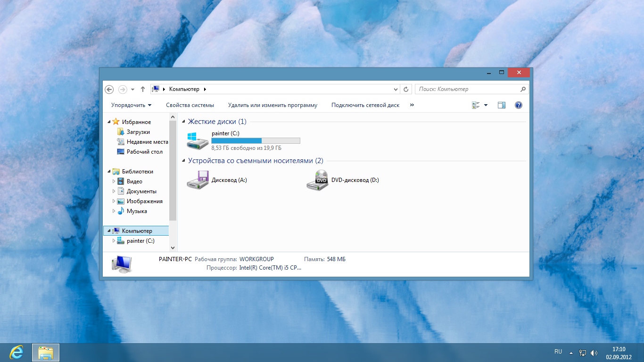Select Загрузки in the favorites list

click(138, 132)
